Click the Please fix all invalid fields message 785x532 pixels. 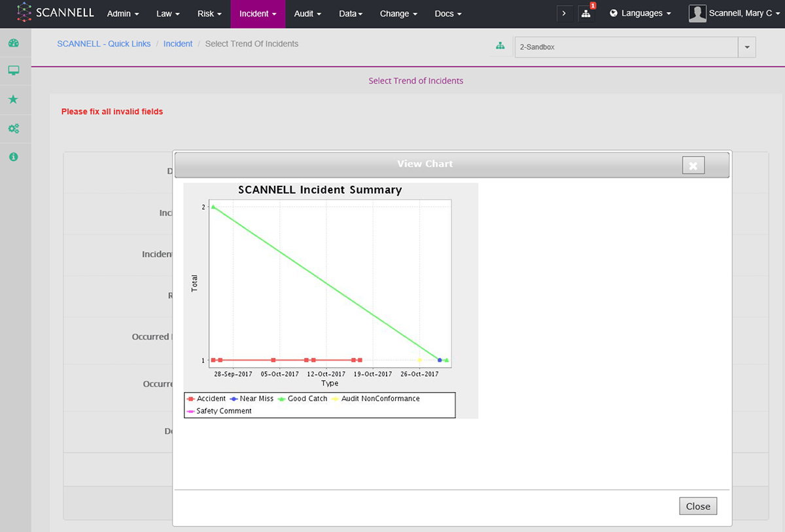113,112
